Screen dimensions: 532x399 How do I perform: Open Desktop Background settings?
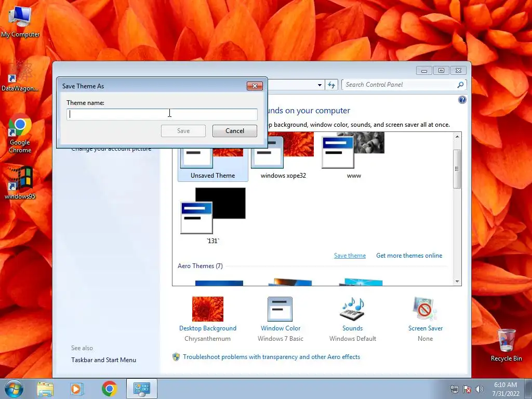click(208, 319)
